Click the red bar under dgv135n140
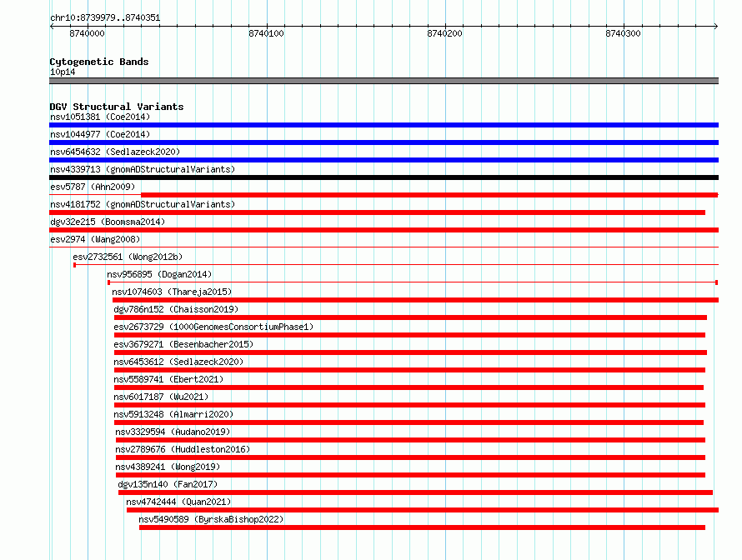 point(415,492)
